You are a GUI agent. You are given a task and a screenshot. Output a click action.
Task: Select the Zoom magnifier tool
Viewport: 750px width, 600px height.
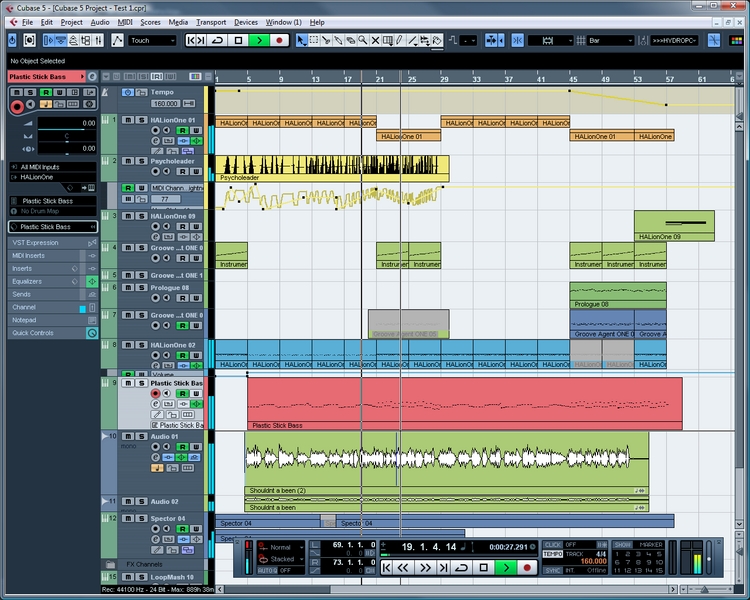(363, 41)
